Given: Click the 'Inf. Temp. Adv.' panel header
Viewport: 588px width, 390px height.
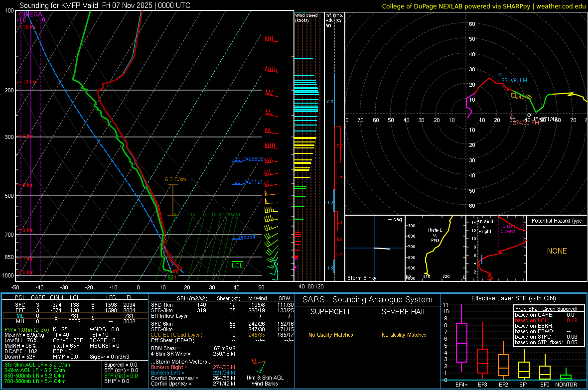Looking at the screenshot, I should pos(334,20).
